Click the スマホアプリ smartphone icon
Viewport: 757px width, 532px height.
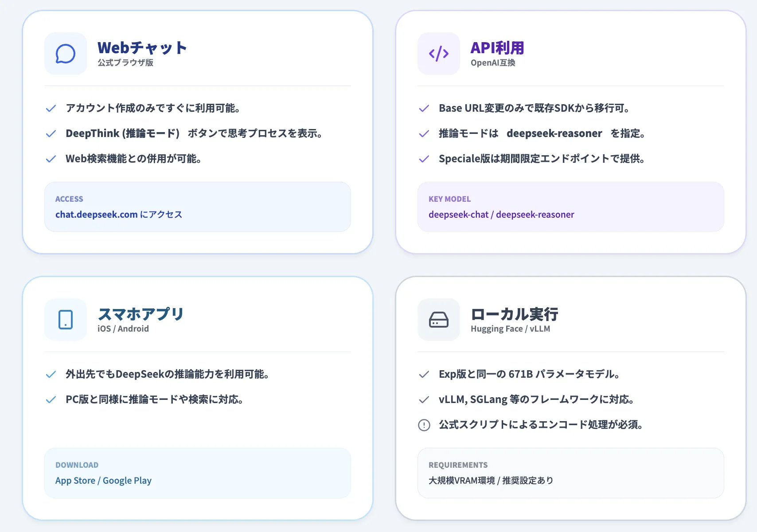[65, 320]
